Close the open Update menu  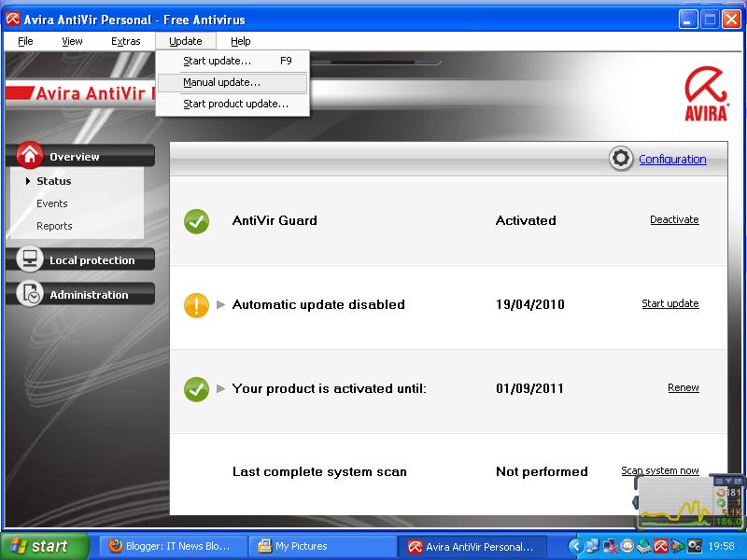tap(185, 41)
